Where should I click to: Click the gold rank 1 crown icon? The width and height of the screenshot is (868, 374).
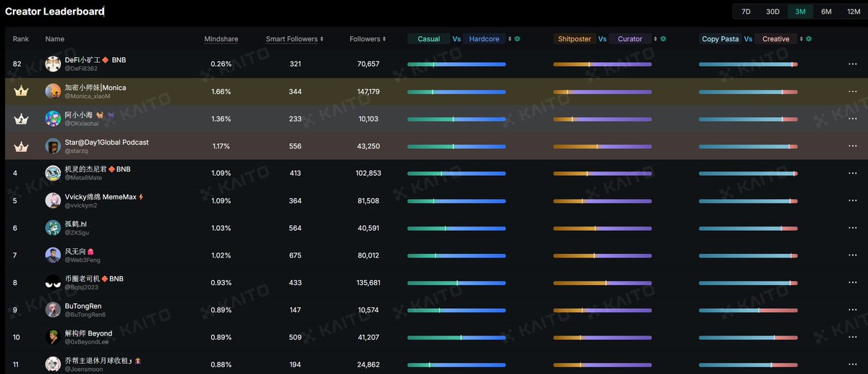(x=21, y=92)
